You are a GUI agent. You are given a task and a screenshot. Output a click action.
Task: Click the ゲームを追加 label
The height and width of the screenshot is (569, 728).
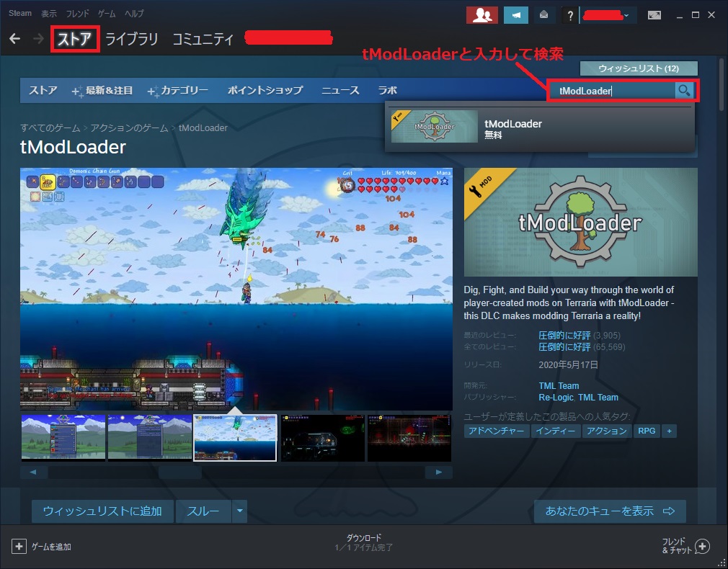(51, 547)
